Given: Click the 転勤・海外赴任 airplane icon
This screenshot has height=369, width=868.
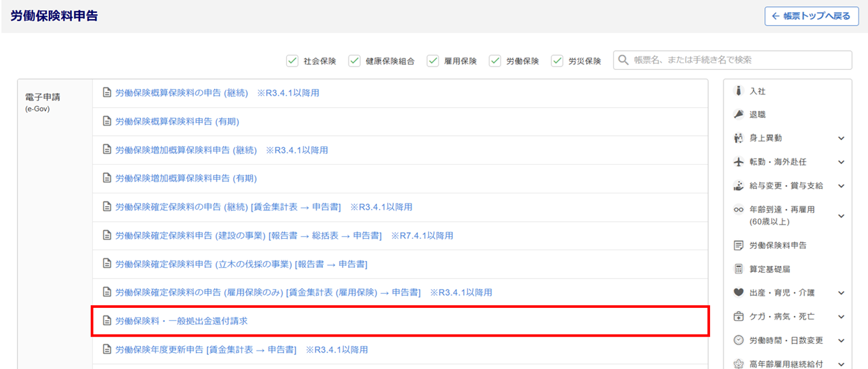Looking at the screenshot, I should [739, 162].
